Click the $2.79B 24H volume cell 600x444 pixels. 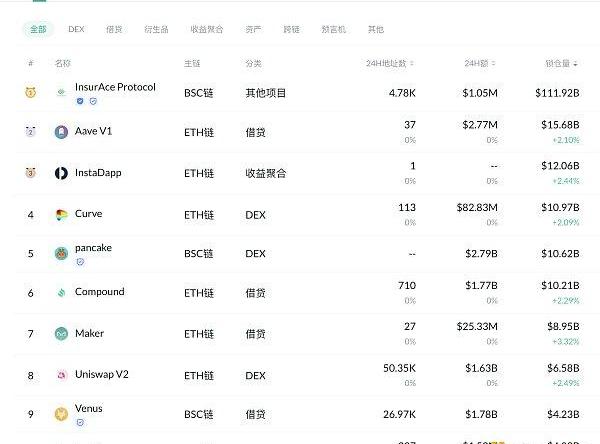pyautogui.click(x=481, y=254)
